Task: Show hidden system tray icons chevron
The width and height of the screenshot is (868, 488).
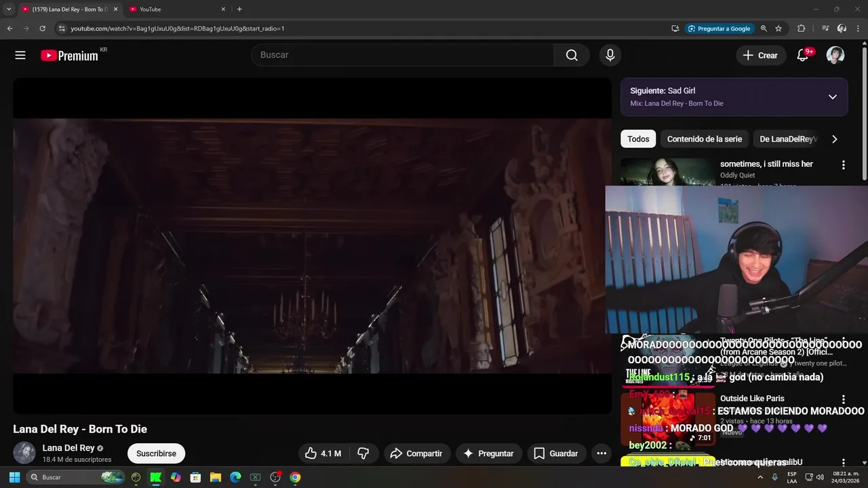Action: [760, 477]
